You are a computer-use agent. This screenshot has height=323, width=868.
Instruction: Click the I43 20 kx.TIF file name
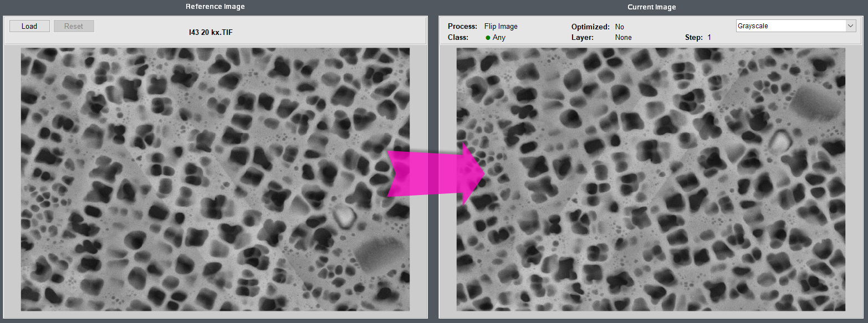(x=211, y=33)
